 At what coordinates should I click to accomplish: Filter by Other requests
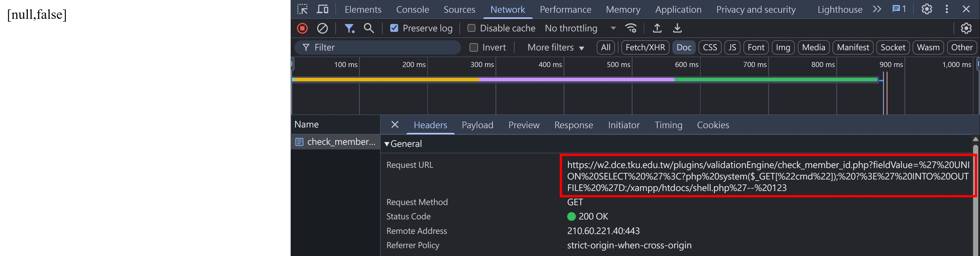click(x=962, y=47)
